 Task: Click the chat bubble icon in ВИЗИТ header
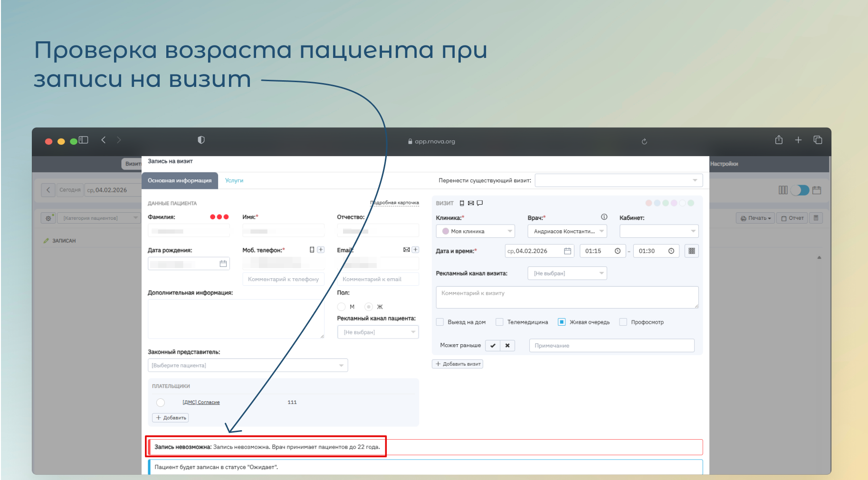tap(480, 203)
